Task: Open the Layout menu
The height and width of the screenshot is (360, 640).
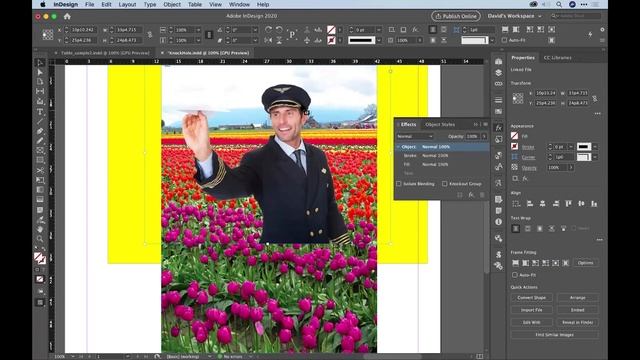Action: (x=127, y=4)
